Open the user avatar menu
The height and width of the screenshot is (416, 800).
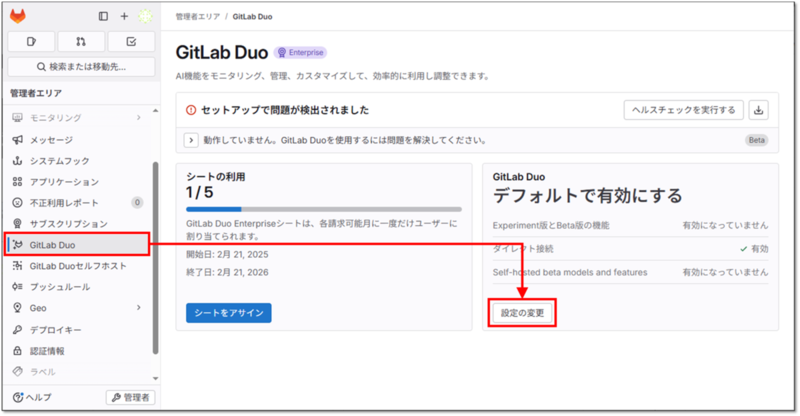(x=146, y=16)
